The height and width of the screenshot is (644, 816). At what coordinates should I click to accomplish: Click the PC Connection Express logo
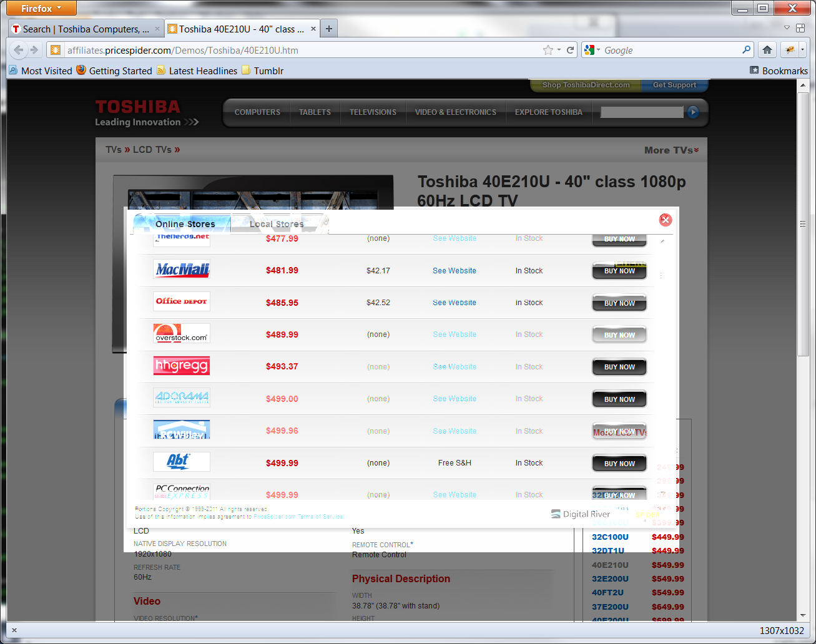tap(182, 492)
